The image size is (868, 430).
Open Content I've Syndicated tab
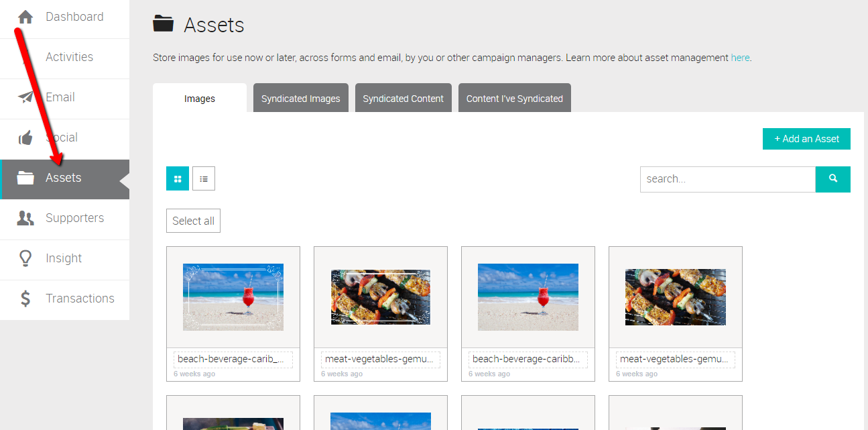pos(515,99)
